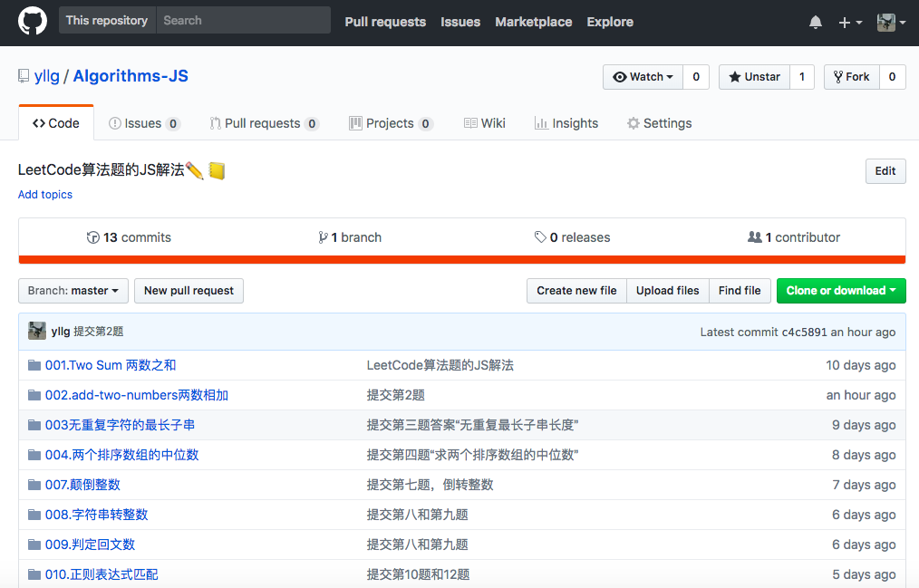Open the yllg owner link
Screen dimensions: 919x588
(47, 76)
